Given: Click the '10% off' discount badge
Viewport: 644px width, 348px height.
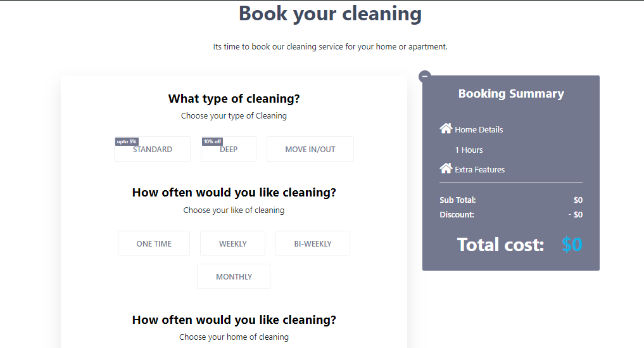Looking at the screenshot, I should coord(212,141).
